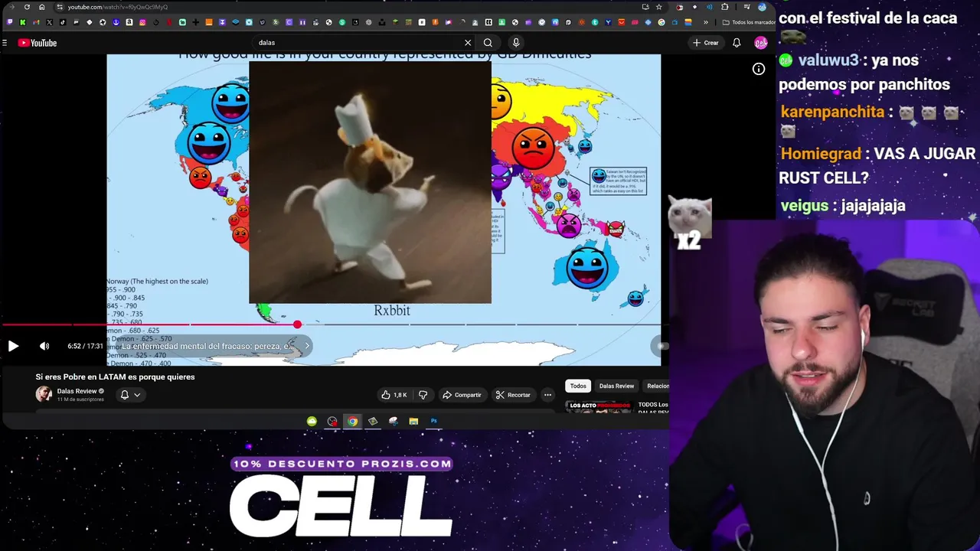Like the video with 1,8 K likes
The height and width of the screenshot is (551, 980).
394,395
